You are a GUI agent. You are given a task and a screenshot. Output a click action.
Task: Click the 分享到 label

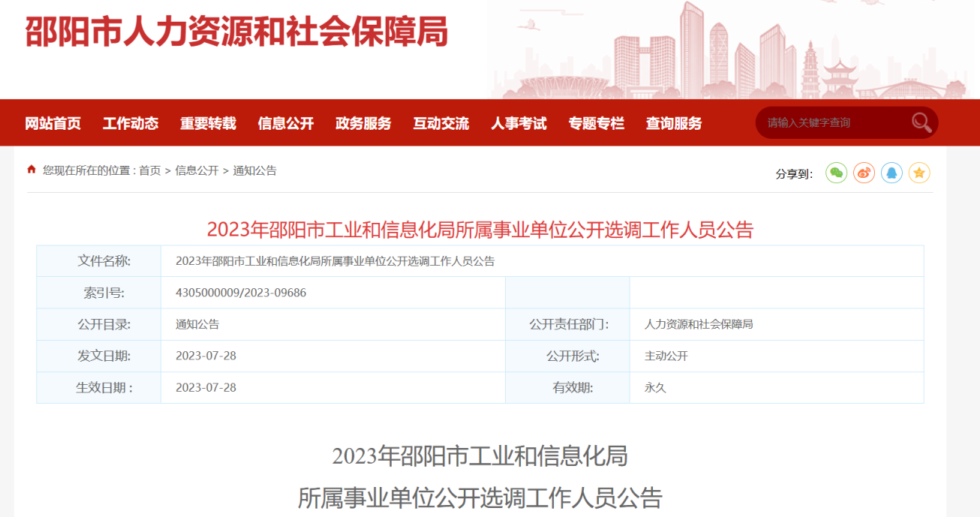[794, 174]
